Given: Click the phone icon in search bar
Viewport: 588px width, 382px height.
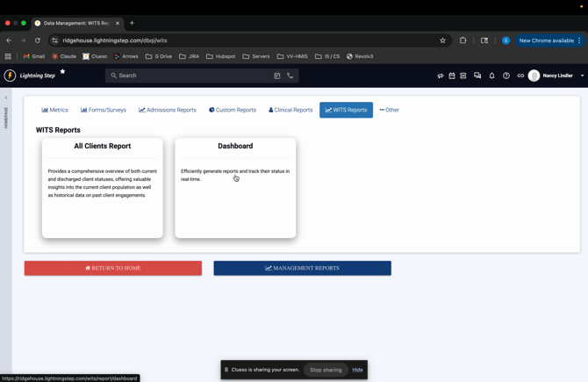Looking at the screenshot, I should [290, 76].
